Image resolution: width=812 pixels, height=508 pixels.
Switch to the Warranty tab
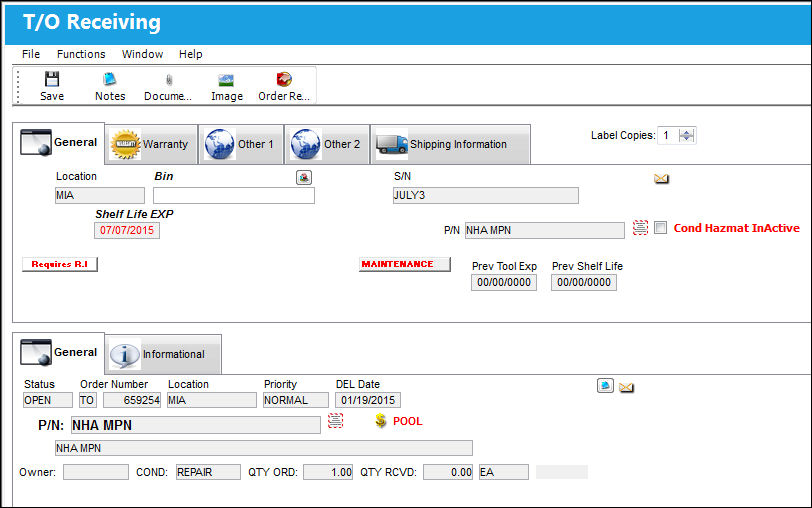[x=151, y=144]
